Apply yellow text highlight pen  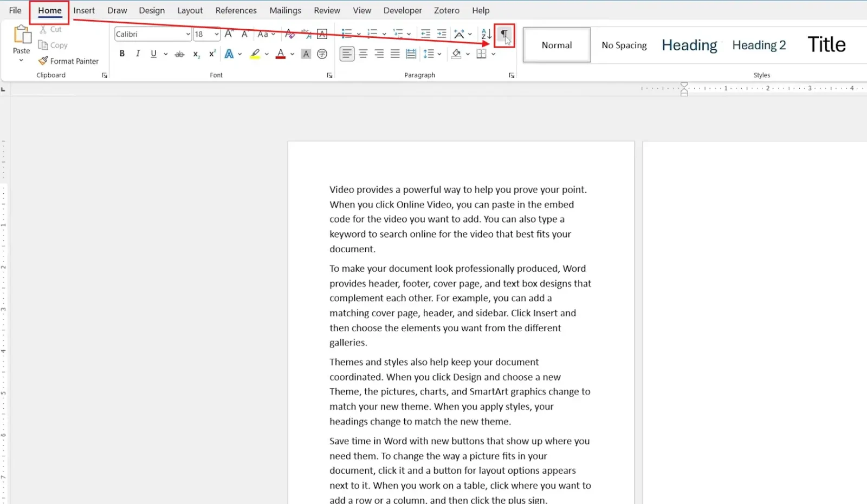255,54
